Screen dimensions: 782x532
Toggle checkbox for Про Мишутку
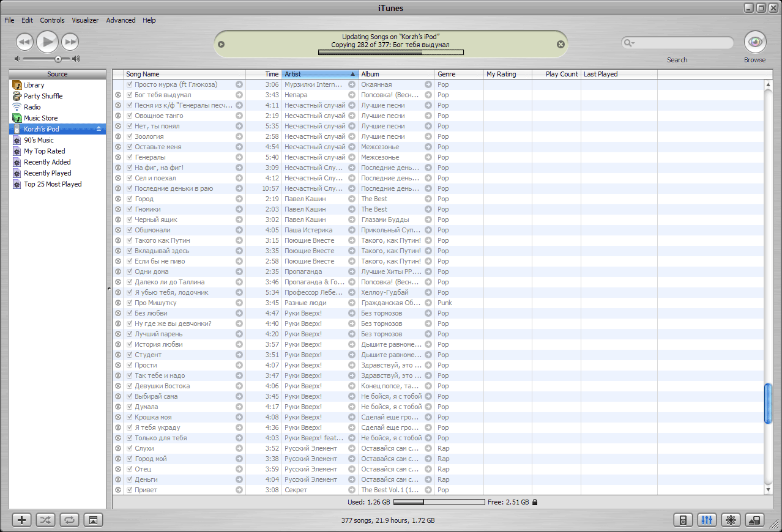coord(130,303)
